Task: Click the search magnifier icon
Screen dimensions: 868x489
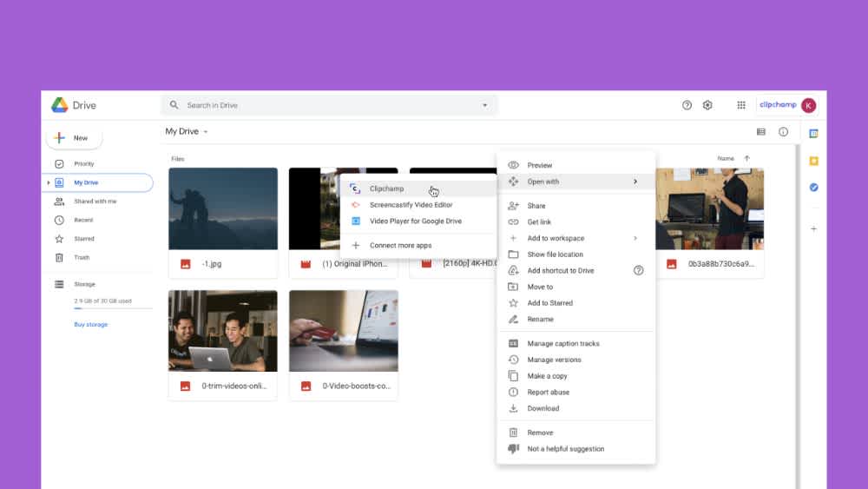Action: (x=174, y=105)
